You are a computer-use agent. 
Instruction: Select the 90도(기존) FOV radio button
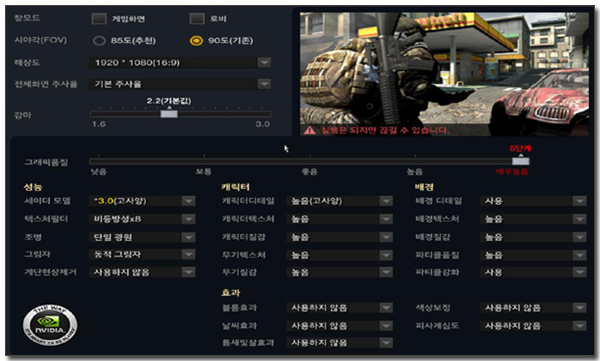[197, 41]
